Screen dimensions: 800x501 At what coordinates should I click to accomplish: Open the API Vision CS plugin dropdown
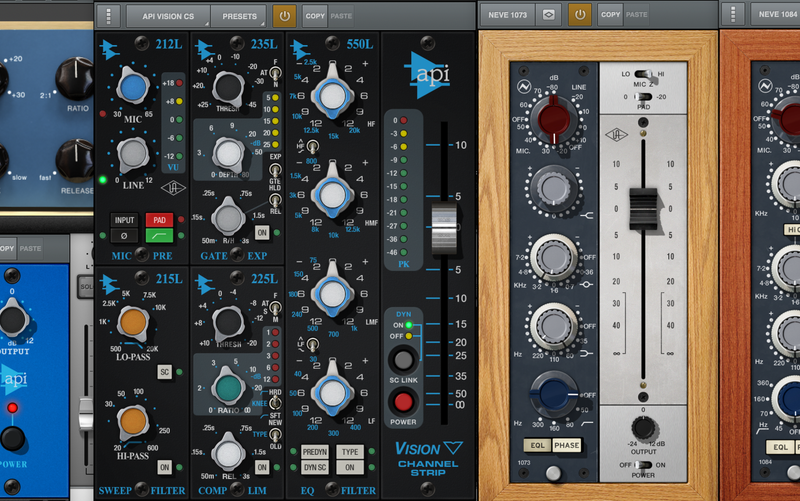(168, 16)
